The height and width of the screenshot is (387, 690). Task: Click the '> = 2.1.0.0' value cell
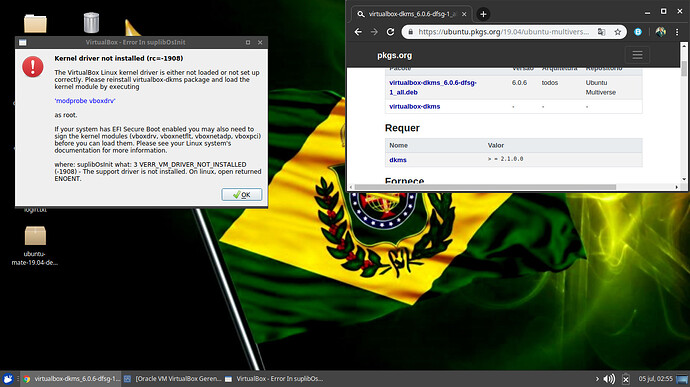coord(505,159)
